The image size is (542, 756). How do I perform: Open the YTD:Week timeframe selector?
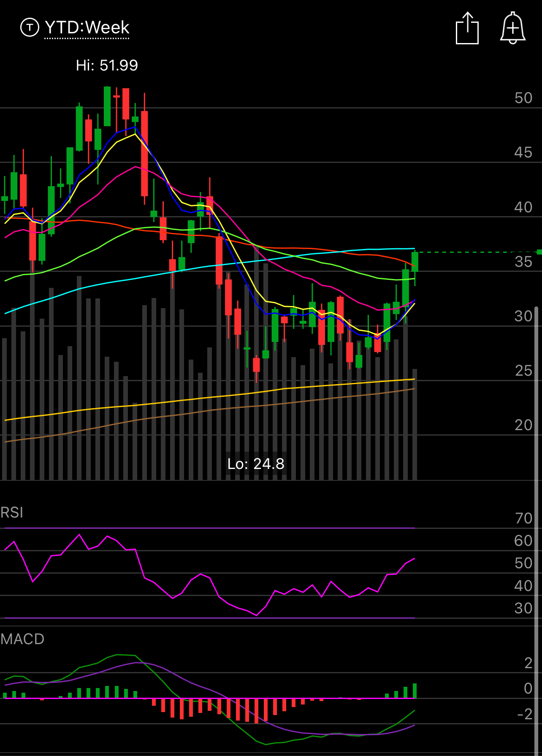click(x=87, y=28)
